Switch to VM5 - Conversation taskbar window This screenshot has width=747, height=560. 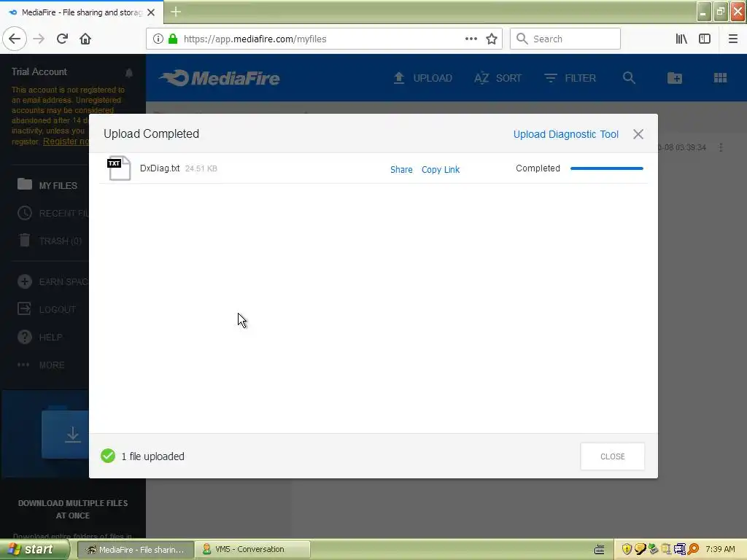(x=252, y=550)
